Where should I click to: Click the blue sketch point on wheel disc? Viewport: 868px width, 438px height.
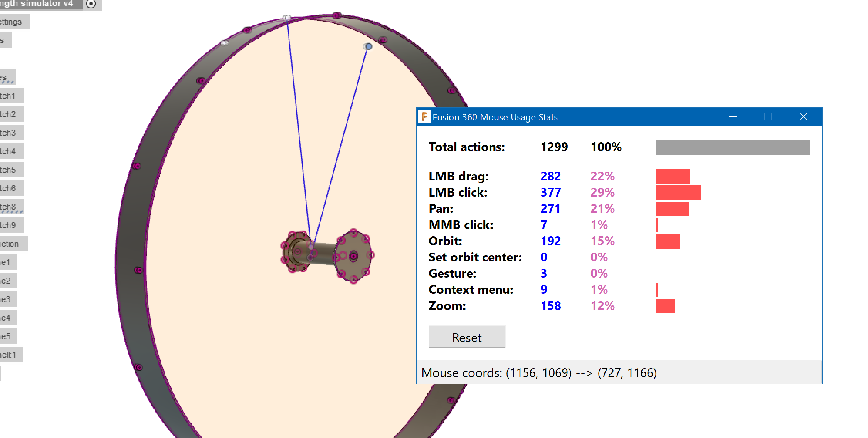(368, 46)
